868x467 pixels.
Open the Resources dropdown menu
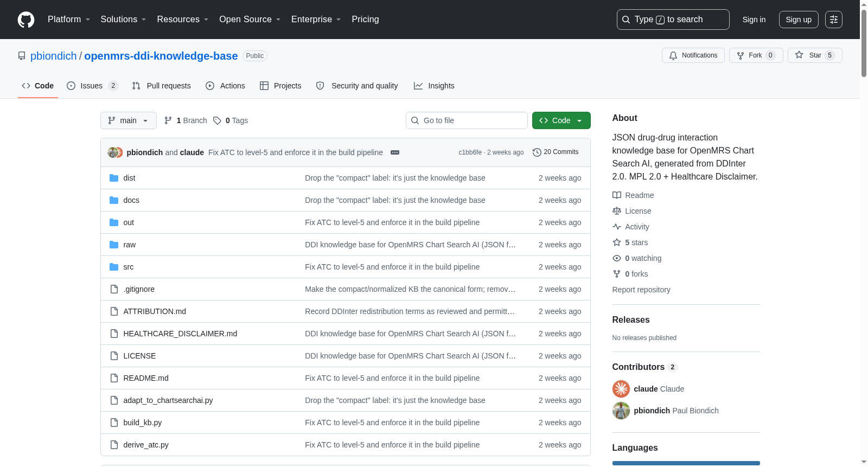pyautogui.click(x=182, y=20)
